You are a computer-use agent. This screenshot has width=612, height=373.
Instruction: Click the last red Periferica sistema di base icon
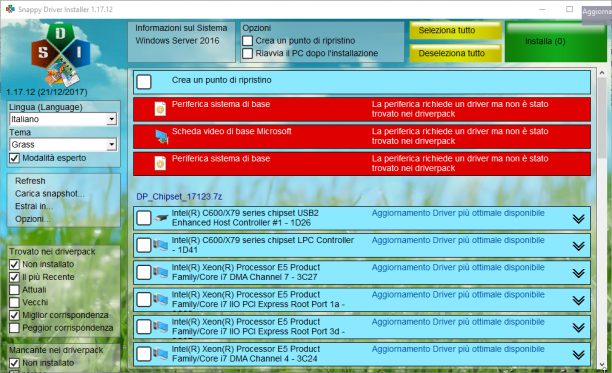(160, 163)
